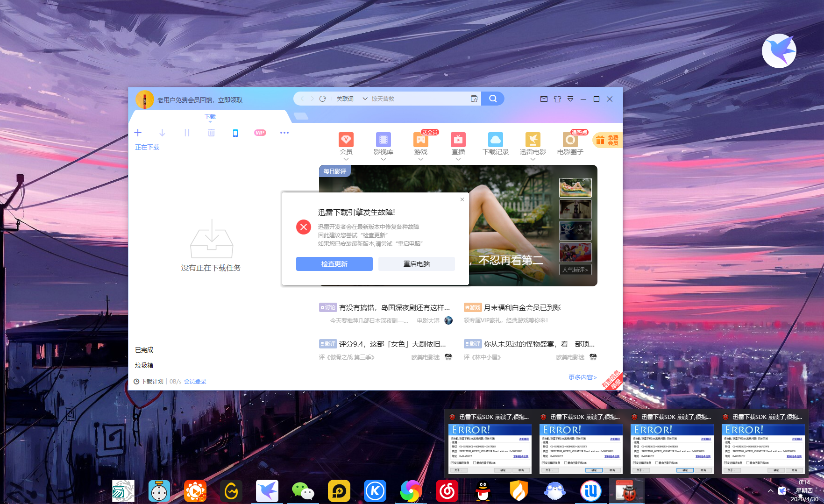Image resolution: width=824 pixels, height=504 pixels.
Task: Check 重启迅雷下载SDK in last error dialog
Action: [x=747, y=462]
